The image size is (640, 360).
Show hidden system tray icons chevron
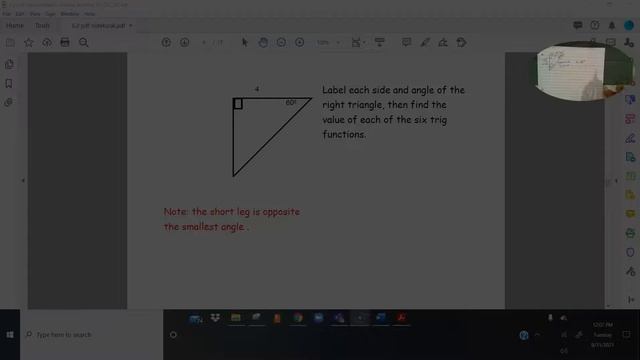coord(538,335)
